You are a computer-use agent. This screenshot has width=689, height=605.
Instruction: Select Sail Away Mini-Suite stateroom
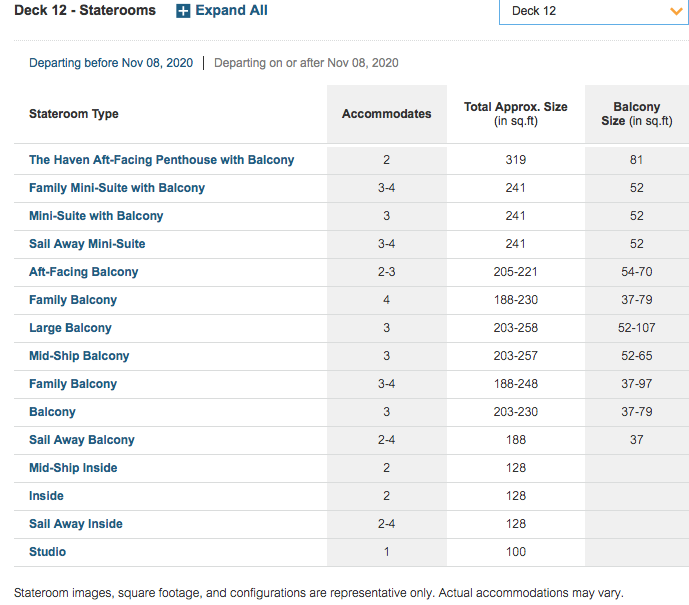[x=87, y=244]
